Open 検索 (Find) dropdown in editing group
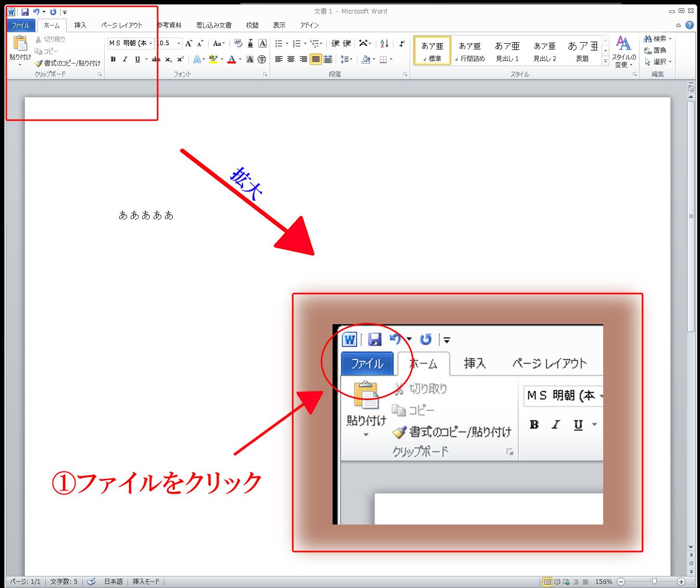700x588 pixels. (x=658, y=39)
